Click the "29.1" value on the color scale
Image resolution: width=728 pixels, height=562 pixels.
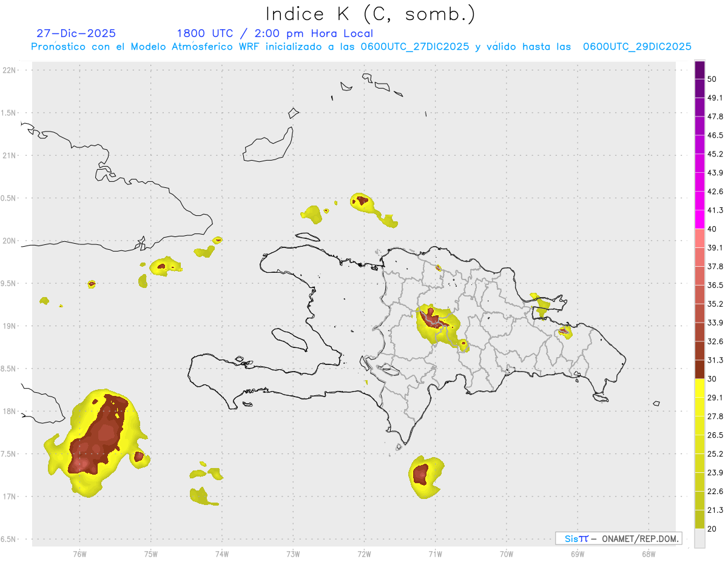point(715,398)
